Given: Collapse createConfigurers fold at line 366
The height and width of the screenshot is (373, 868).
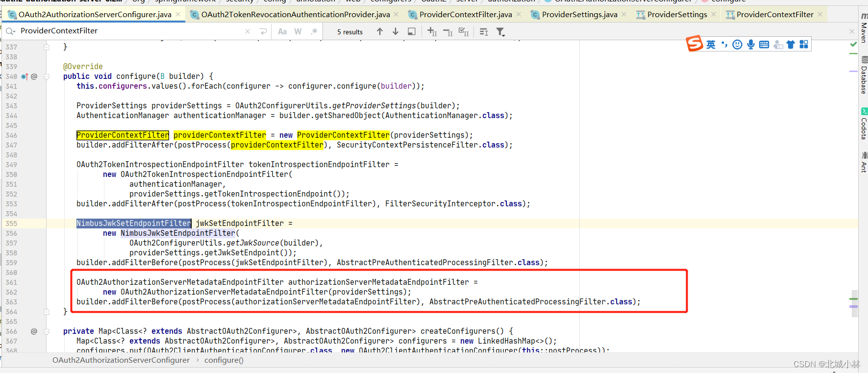Looking at the screenshot, I should click(x=47, y=331).
